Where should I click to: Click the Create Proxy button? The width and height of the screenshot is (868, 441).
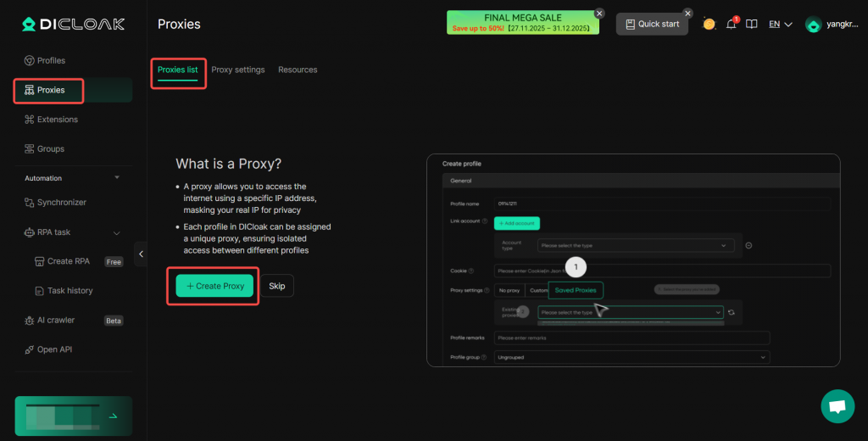point(214,286)
